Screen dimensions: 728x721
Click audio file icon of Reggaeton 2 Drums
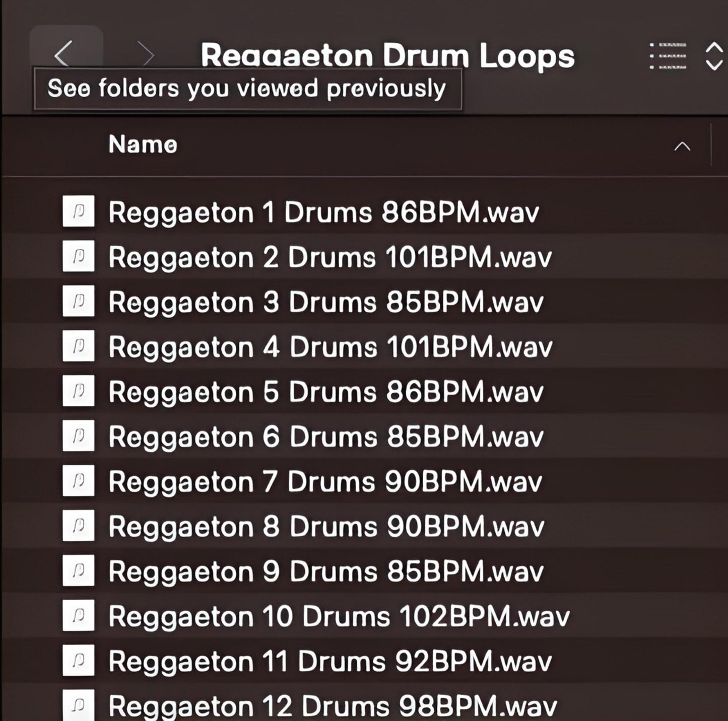[x=78, y=256]
